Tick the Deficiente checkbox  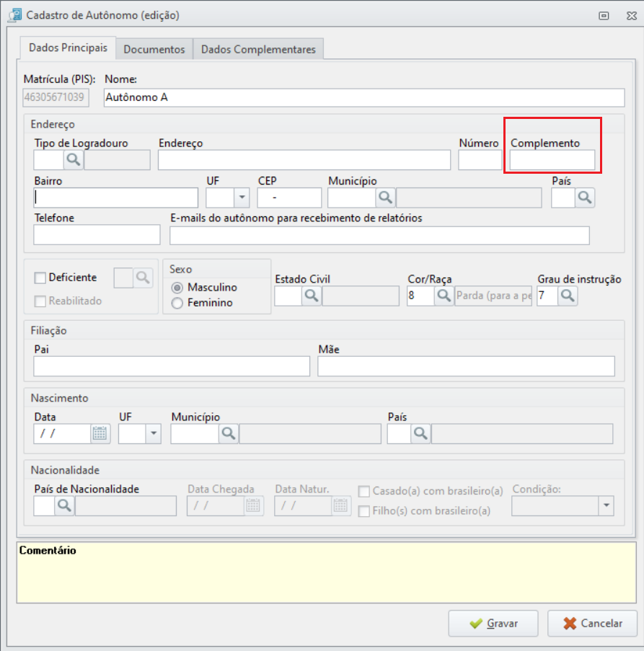[x=40, y=278]
